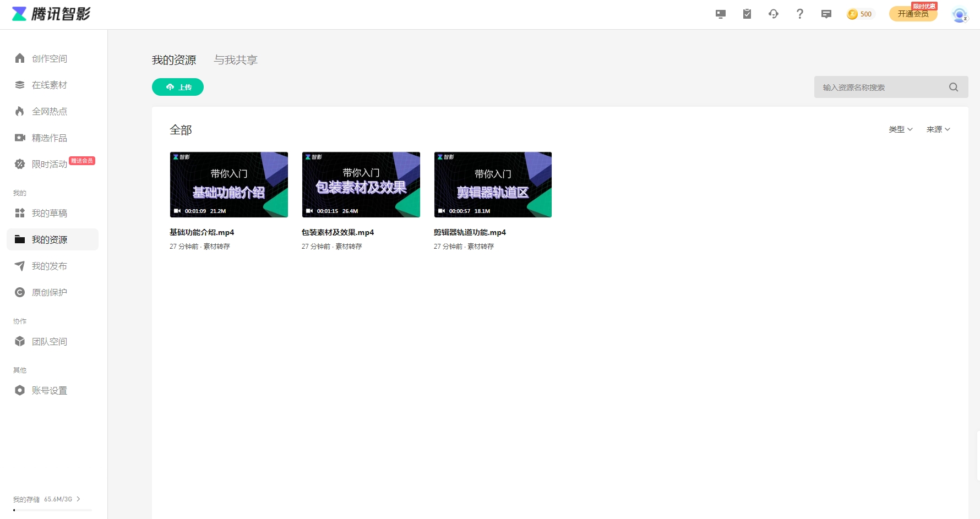Image resolution: width=980 pixels, height=519 pixels.
Task: Open the help question mark icon
Action: pyautogui.click(x=800, y=14)
